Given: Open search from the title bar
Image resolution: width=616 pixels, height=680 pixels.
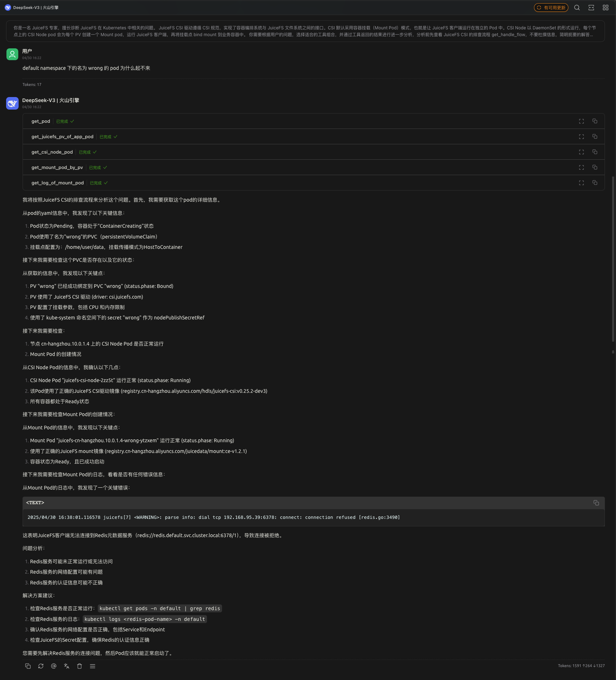Looking at the screenshot, I should 577,7.
